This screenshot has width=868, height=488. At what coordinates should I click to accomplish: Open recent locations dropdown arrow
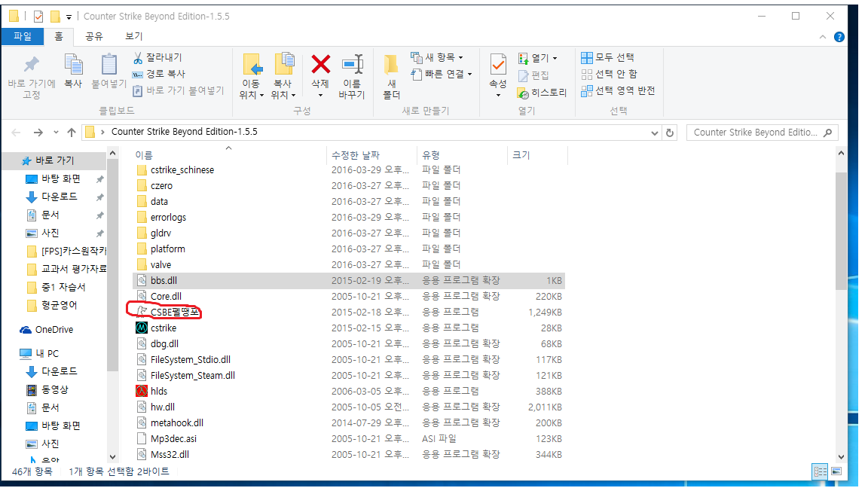pos(56,133)
